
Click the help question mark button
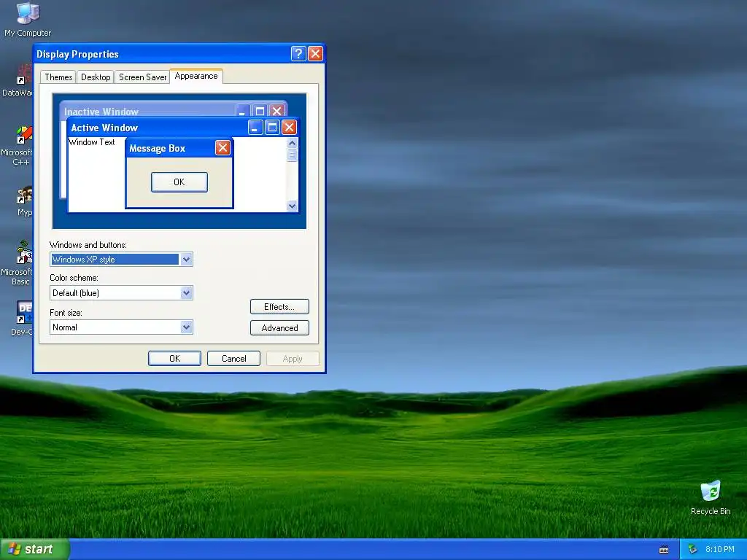tap(298, 54)
